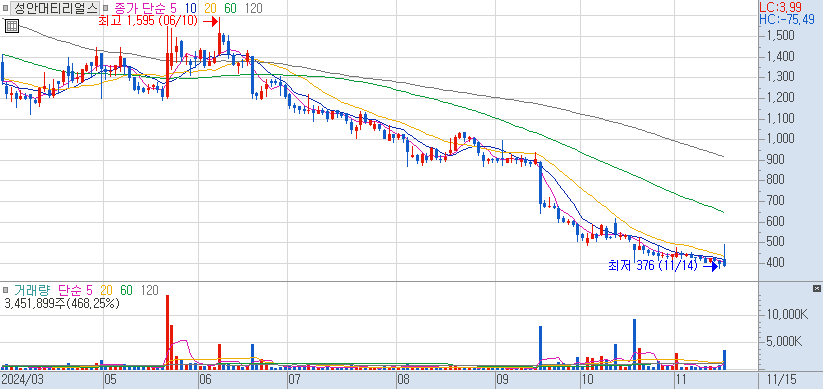This screenshot has width=823, height=389.
Task: Click the small square marker before 거래량
Action: point(6,290)
